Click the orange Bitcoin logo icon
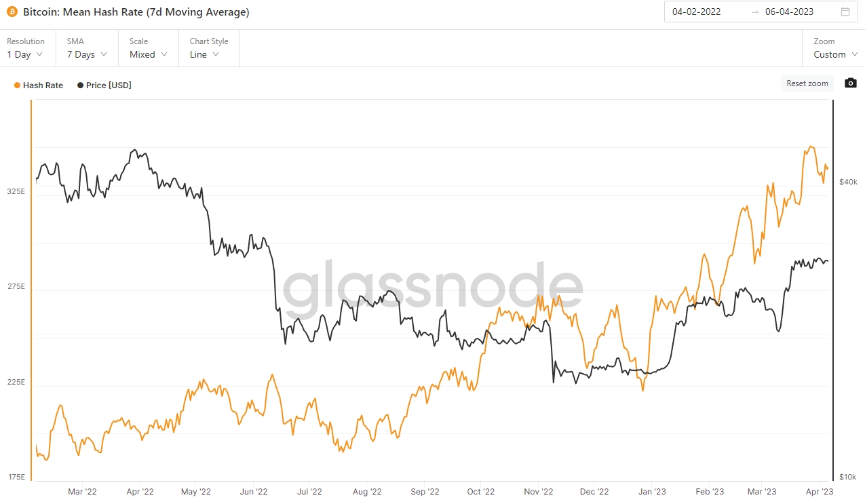Image resolution: width=865 pixels, height=504 pixels. [12, 12]
